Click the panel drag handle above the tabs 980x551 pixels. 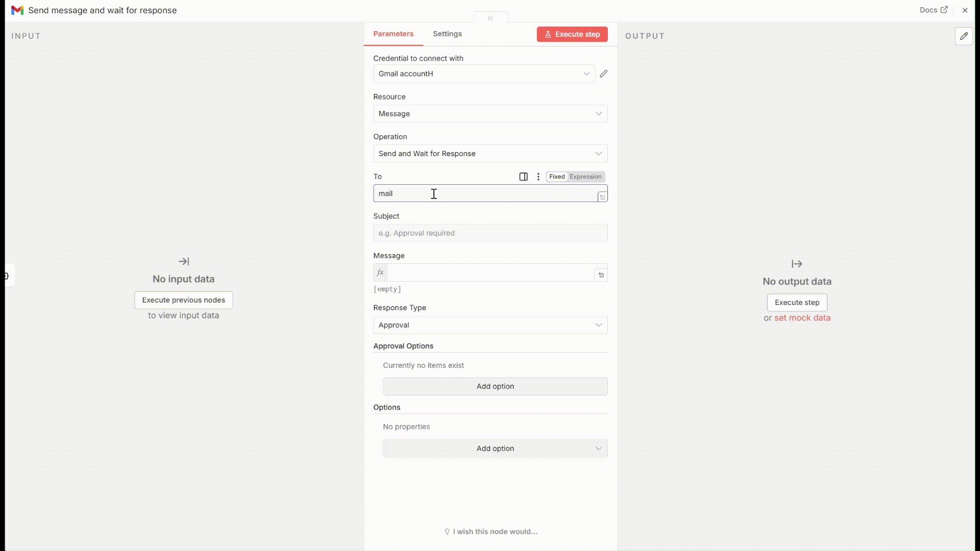click(x=490, y=18)
